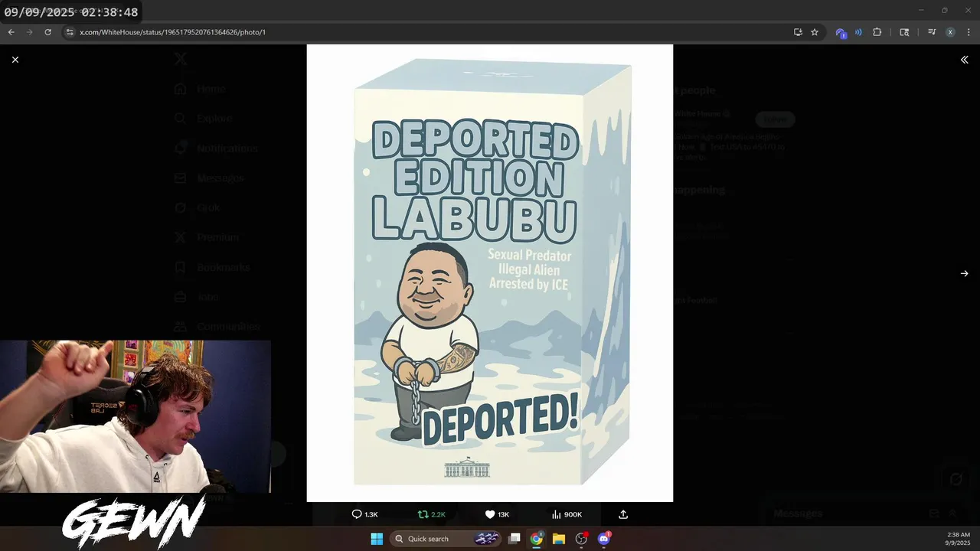The width and height of the screenshot is (980, 551).
Task: Open Grok in the dimmed X sidebar
Action: [x=197, y=207]
